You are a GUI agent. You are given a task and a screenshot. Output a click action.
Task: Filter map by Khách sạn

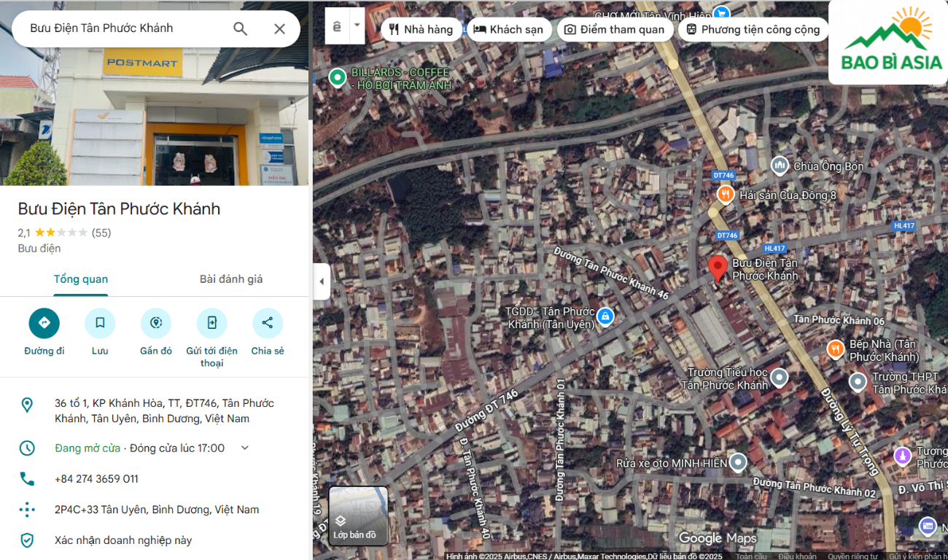pyautogui.click(x=508, y=29)
